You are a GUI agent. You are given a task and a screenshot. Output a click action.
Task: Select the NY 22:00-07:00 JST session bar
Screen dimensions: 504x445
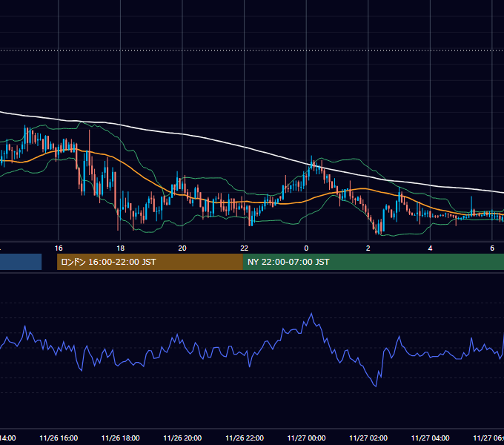373,262
